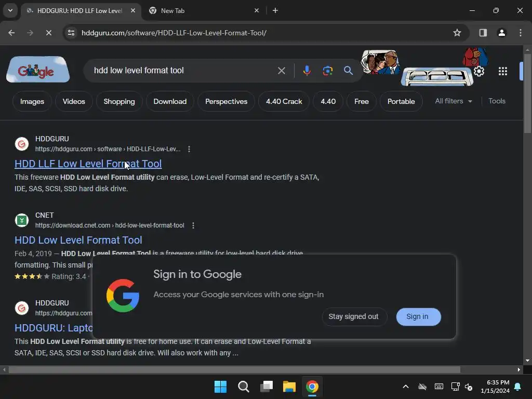Click the muted volume tray icon
Screen dimensions: 532x399
point(469,387)
